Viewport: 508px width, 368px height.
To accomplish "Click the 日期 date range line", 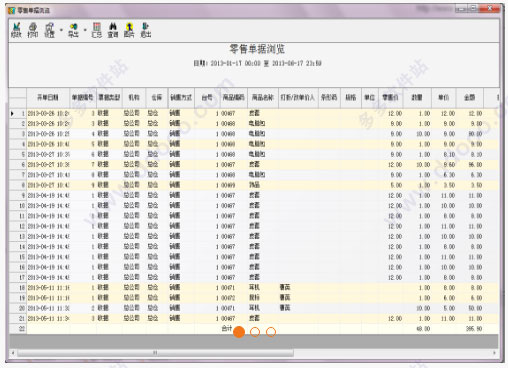I will pyautogui.click(x=257, y=63).
